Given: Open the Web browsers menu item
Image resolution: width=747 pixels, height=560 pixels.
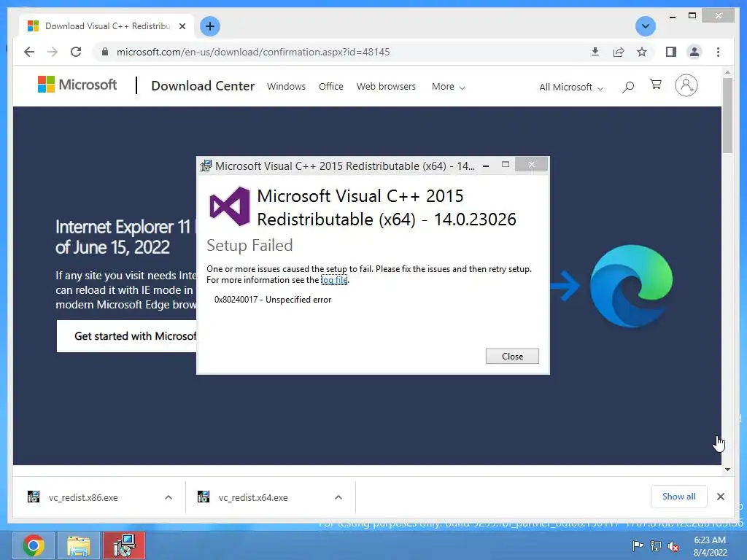Looking at the screenshot, I should click(x=386, y=87).
